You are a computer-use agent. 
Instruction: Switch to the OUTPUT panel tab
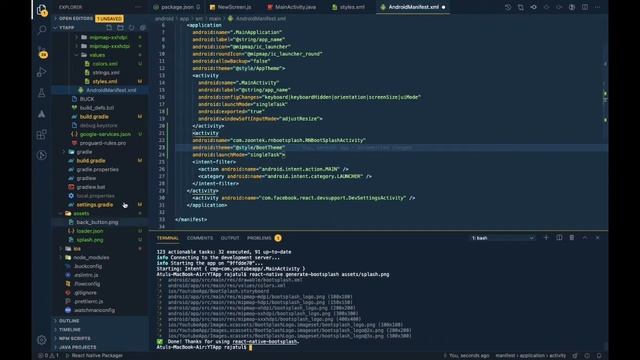[230, 238]
